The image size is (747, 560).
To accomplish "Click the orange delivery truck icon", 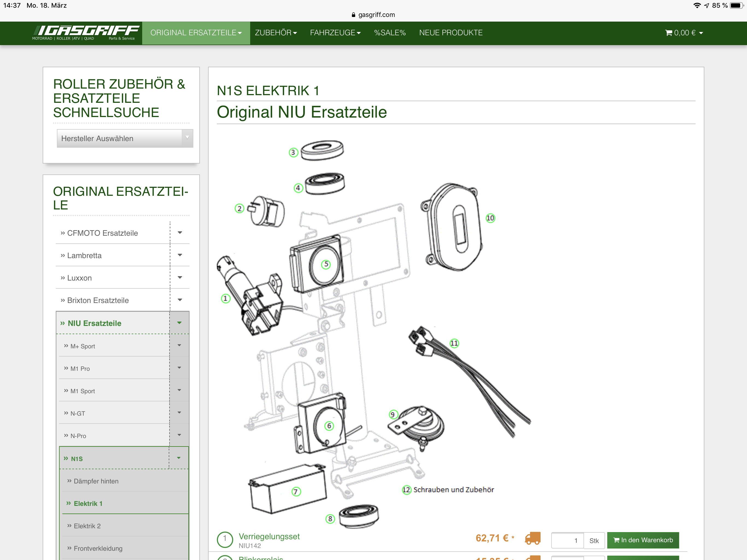I will pos(533,539).
